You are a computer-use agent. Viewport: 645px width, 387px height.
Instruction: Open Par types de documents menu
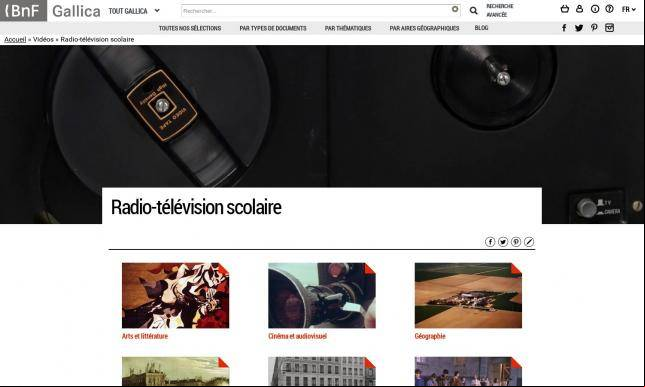(x=273, y=28)
